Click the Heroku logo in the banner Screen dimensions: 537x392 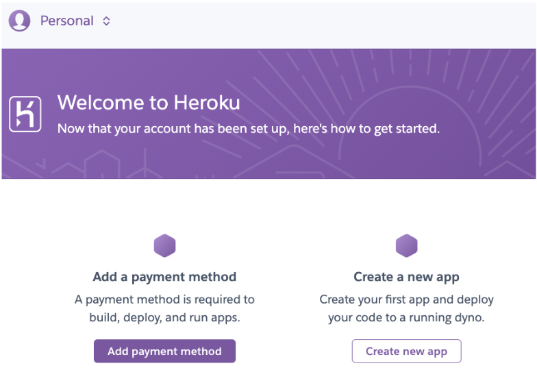[x=25, y=113]
